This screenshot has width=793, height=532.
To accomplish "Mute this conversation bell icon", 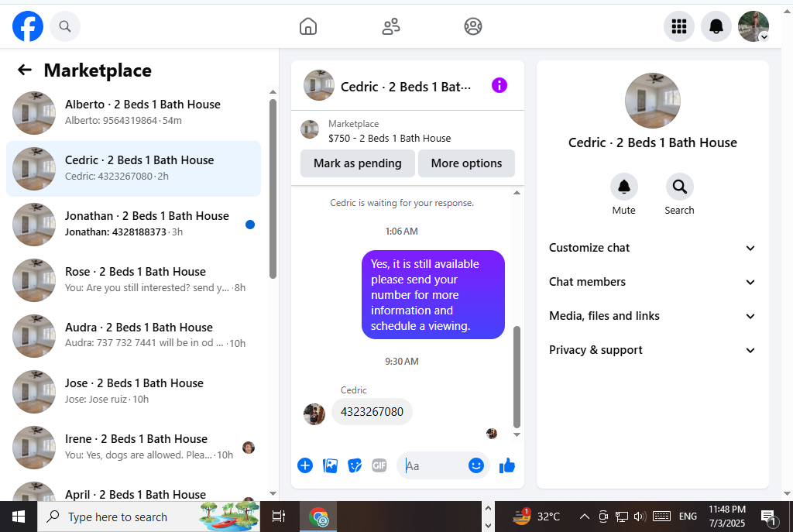I will [624, 187].
